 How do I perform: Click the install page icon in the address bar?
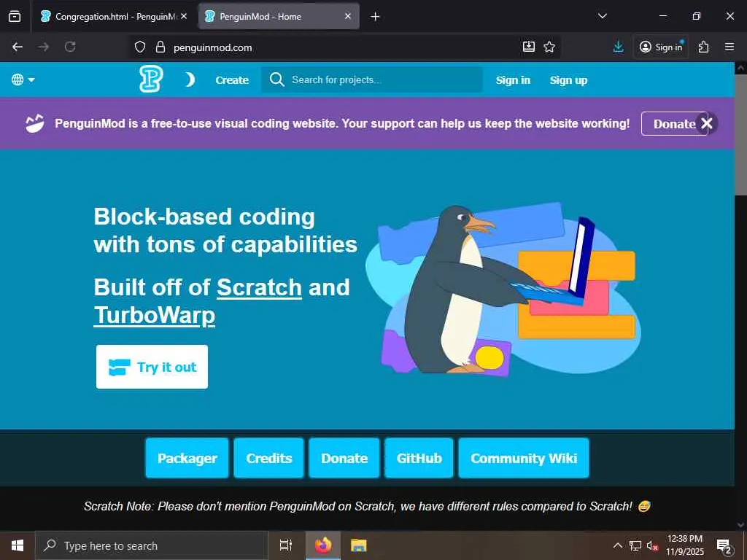click(x=529, y=47)
